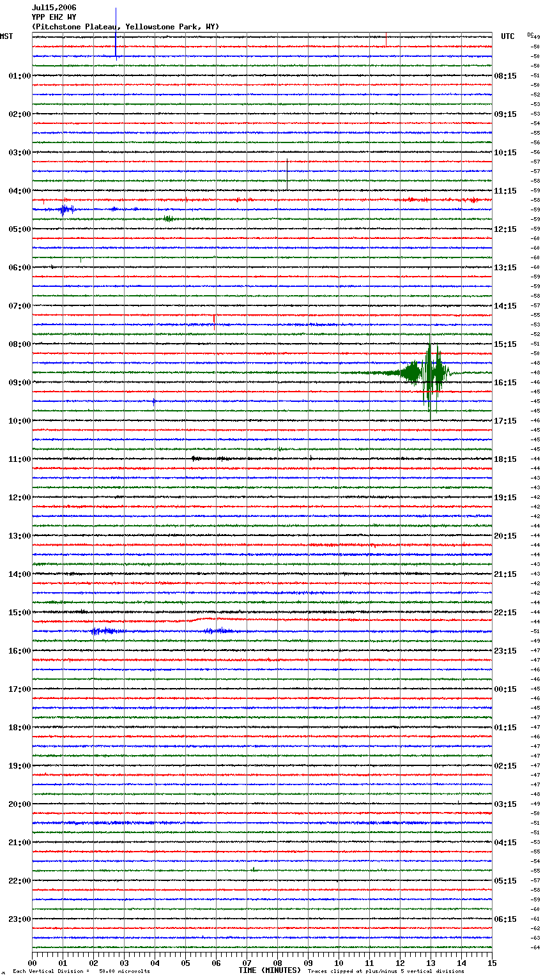
Task: Click the "07:00" MST time label
Action: pyautogui.click(x=20, y=306)
